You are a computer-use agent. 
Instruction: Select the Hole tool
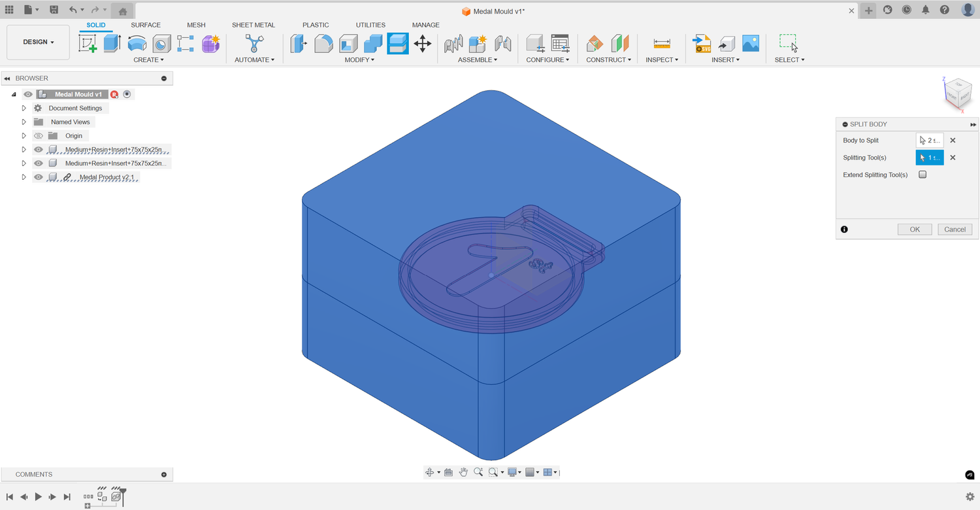point(161,44)
